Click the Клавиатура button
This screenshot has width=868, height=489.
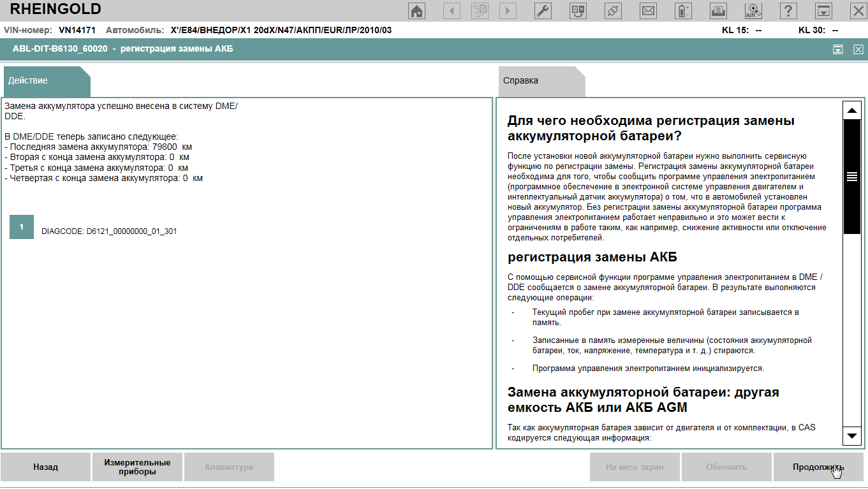(229, 467)
